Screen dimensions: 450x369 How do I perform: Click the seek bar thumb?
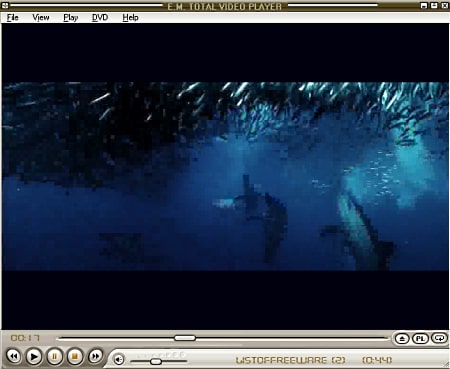(185, 338)
